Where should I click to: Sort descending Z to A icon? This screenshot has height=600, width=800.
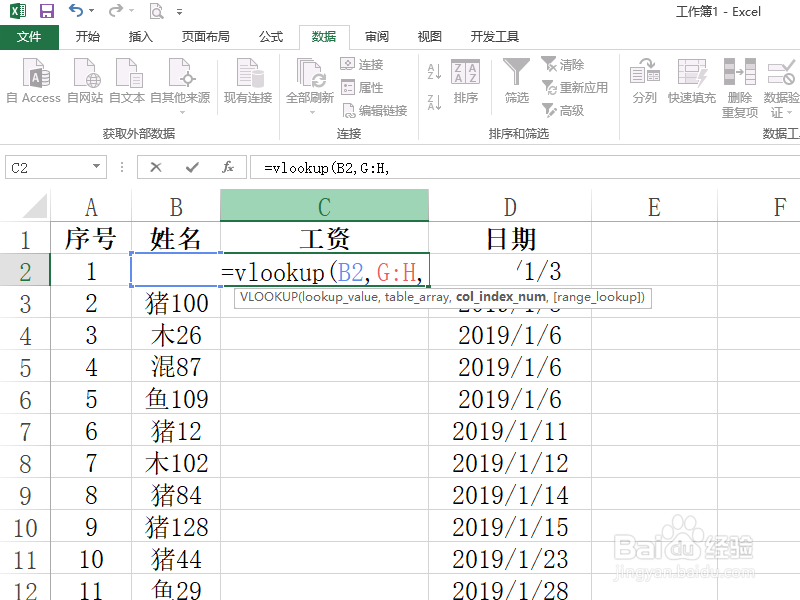point(434,102)
